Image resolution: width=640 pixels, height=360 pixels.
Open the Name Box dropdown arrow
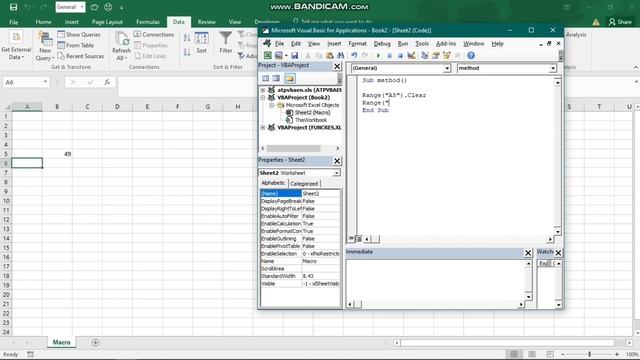point(45,82)
